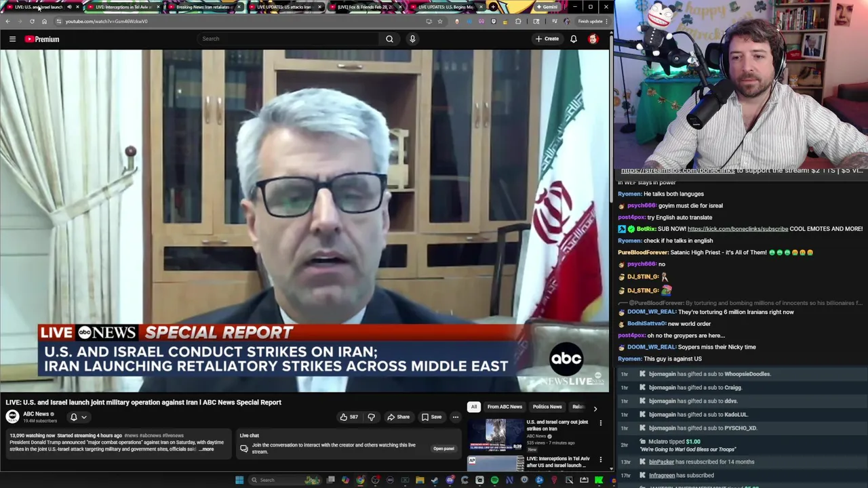
Task: Open the Create button in YouTube header
Action: 547,39
